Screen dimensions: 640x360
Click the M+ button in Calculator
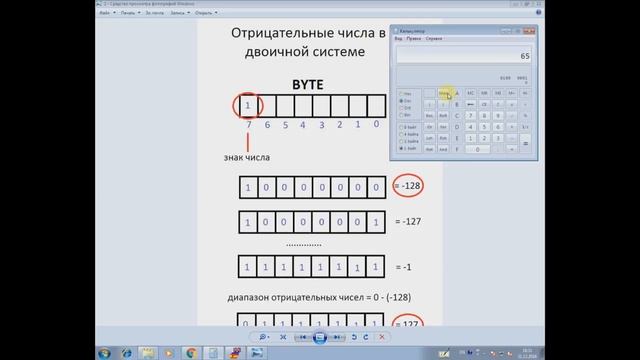click(512, 93)
